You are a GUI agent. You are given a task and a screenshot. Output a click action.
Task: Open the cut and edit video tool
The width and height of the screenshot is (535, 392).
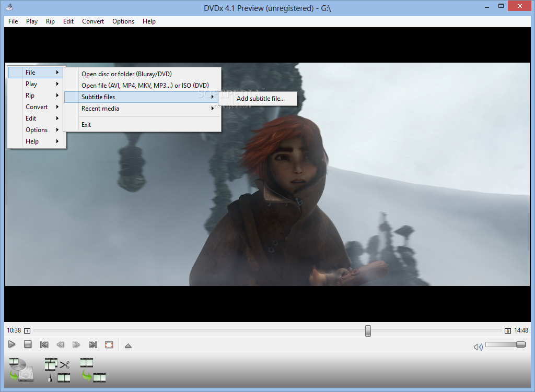click(57, 370)
